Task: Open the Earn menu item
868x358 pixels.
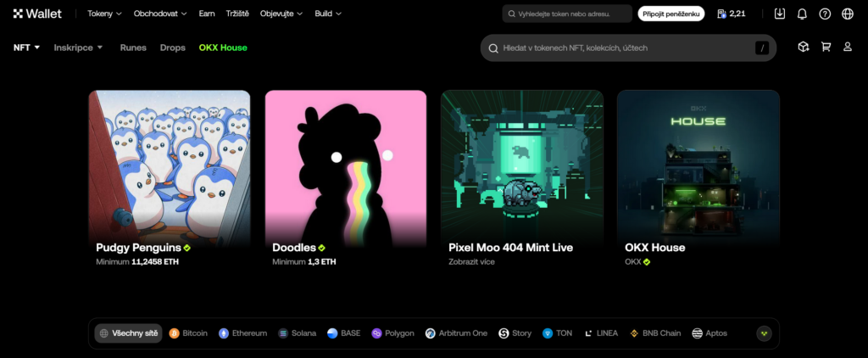Action: click(x=207, y=14)
